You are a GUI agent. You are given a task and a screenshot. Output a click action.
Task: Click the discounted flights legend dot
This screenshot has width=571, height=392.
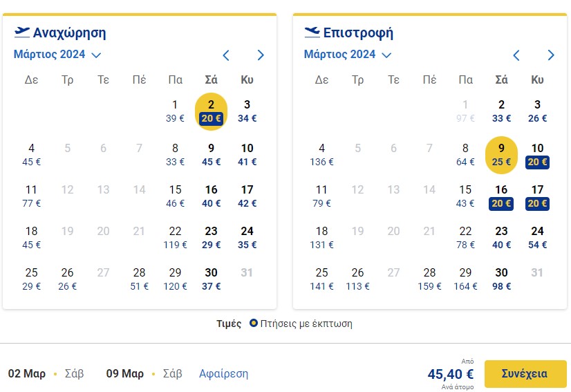pyautogui.click(x=254, y=323)
